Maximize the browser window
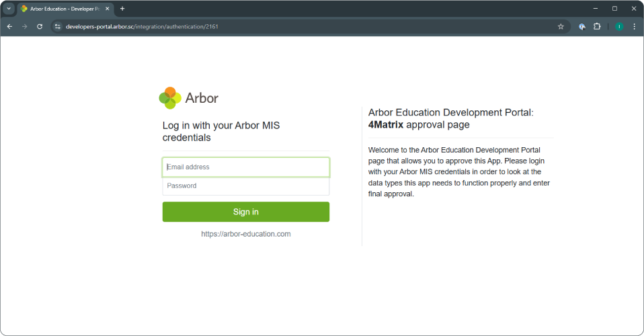Viewport: 644px width, 336px height. pos(615,9)
